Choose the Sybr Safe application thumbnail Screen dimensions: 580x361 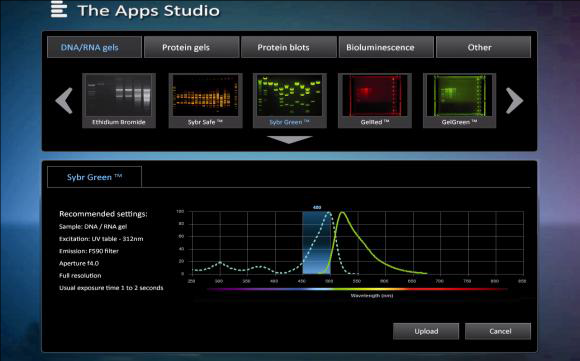(205, 100)
